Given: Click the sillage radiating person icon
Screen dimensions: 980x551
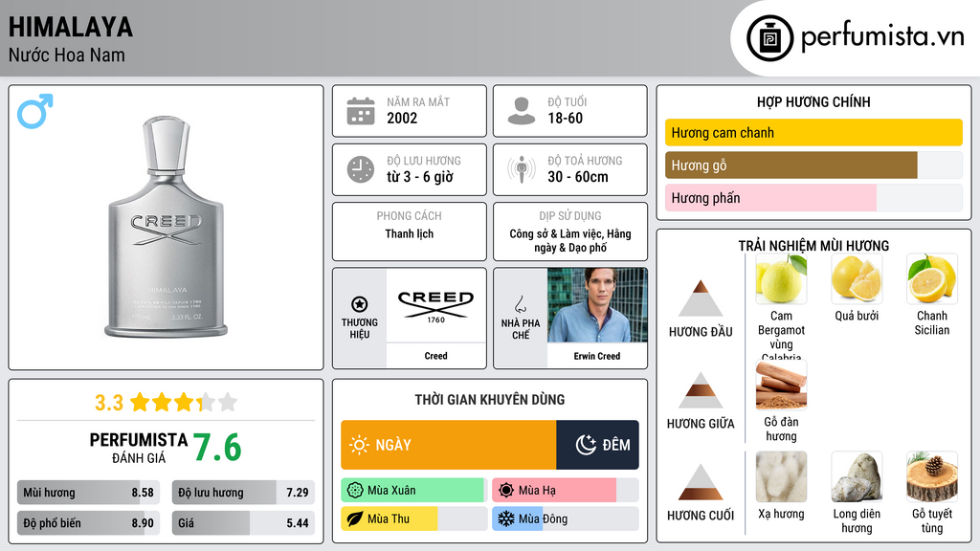Looking at the screenshot, I should pyautogui.click(x=522, y=169).
